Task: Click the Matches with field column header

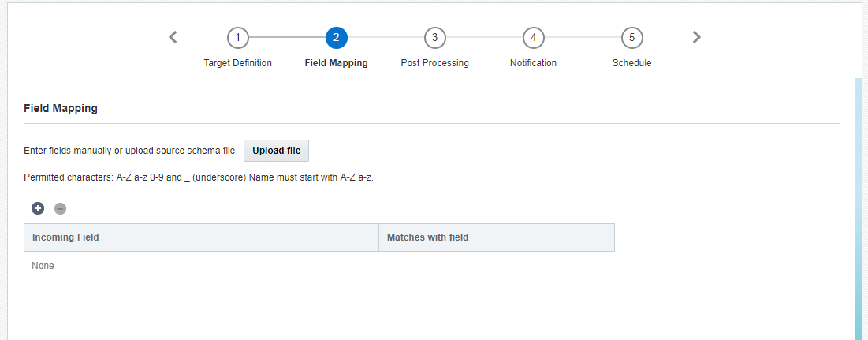Action: [497, 237]
